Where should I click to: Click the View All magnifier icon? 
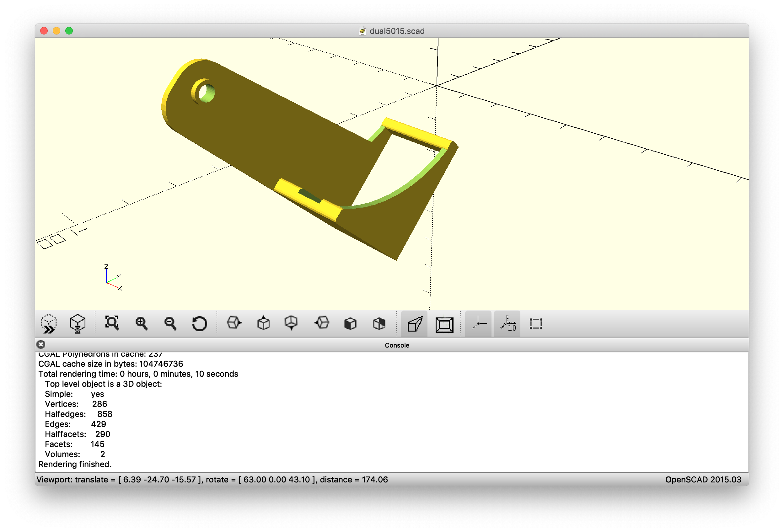[x=112, y=324]
